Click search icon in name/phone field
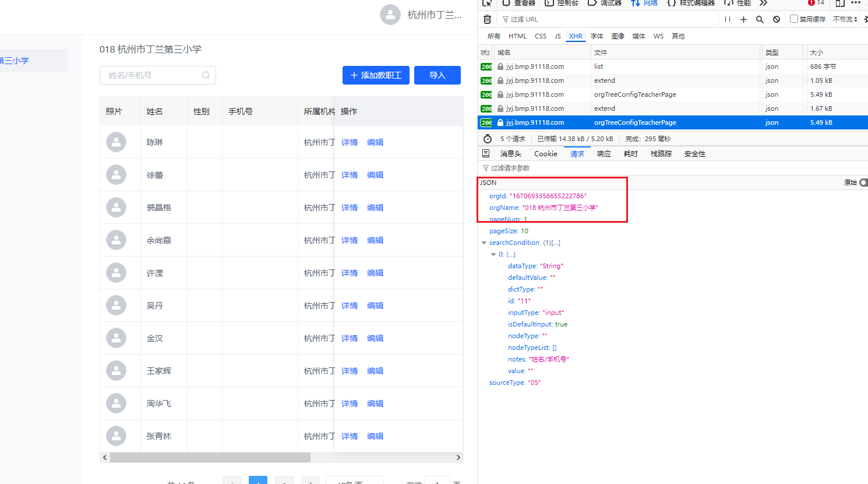 [206, 75]
